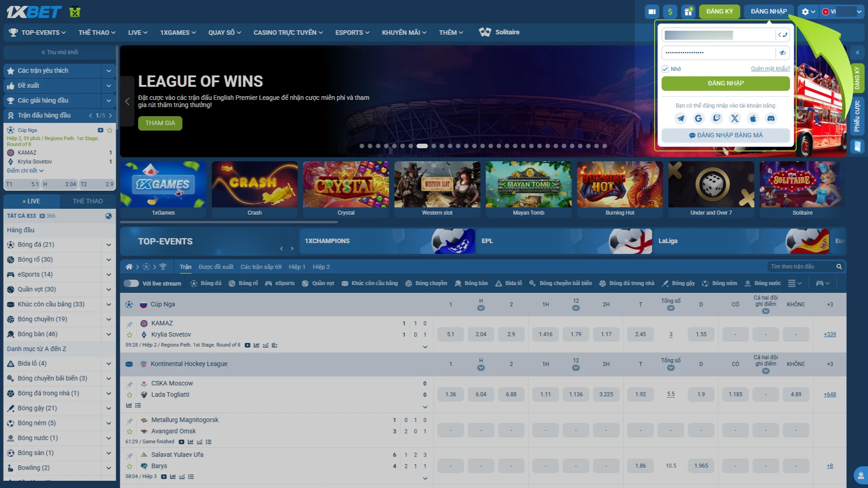Select the THỂ THAO sidebar tab
Image resolution: width=868 pixels, height=488 pixels.
pos(88,201)
